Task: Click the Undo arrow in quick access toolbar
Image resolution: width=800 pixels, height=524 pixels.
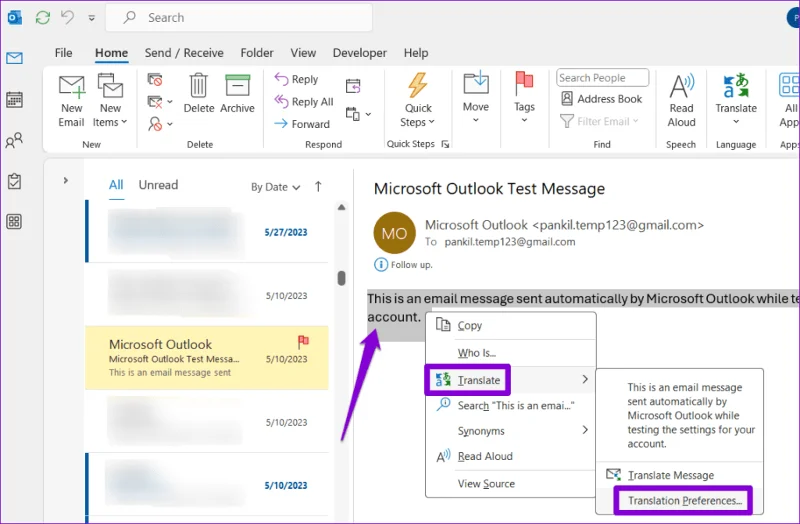Action: [67, 17]
